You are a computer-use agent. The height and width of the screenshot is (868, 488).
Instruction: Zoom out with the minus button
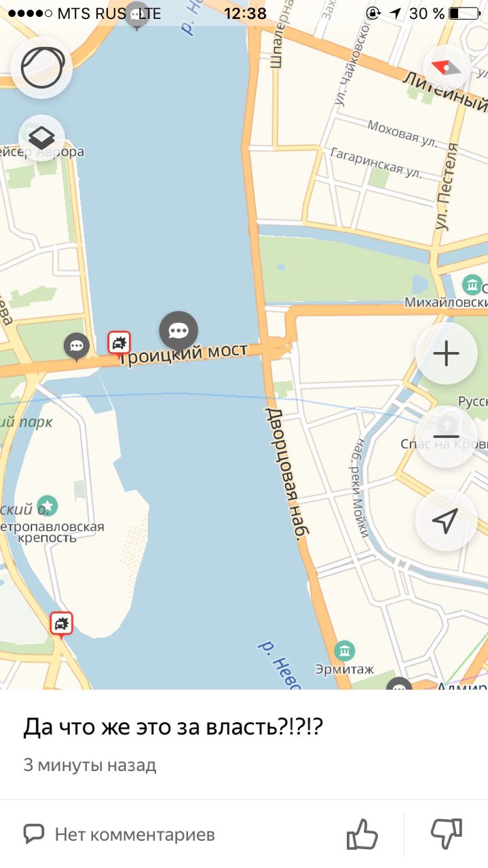(446, 437)
